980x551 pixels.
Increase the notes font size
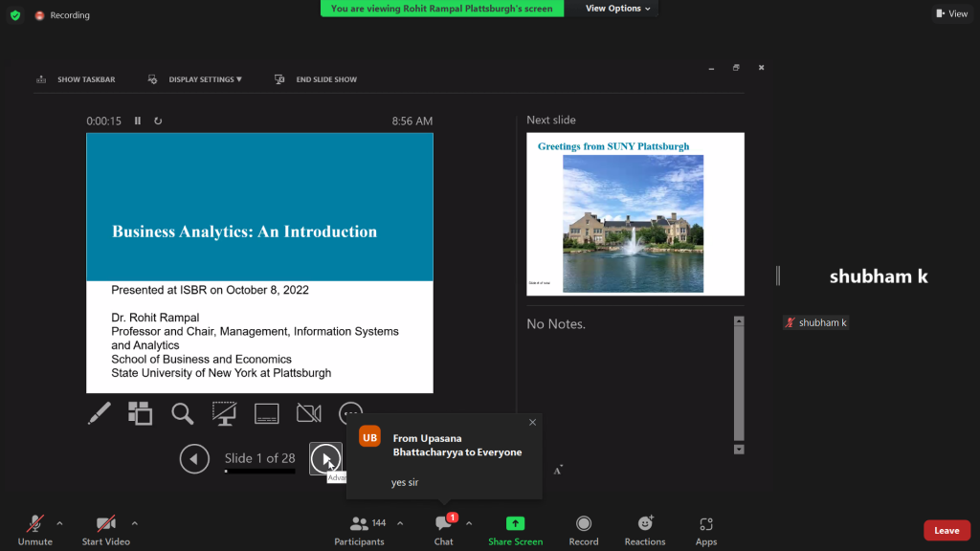pyautogui.click(x=558, y=471)
